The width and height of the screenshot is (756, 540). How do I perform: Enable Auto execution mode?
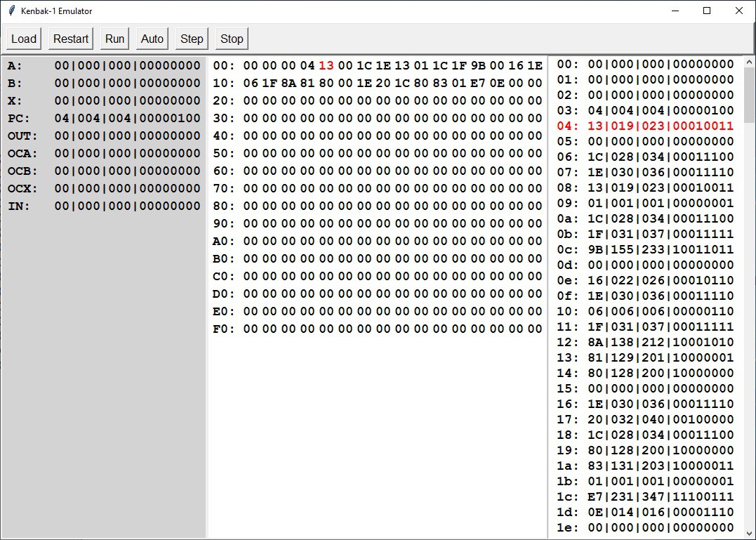(x=152, y=39)
